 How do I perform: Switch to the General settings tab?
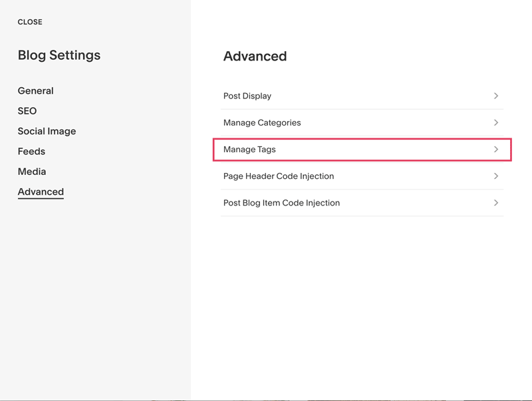36,91
